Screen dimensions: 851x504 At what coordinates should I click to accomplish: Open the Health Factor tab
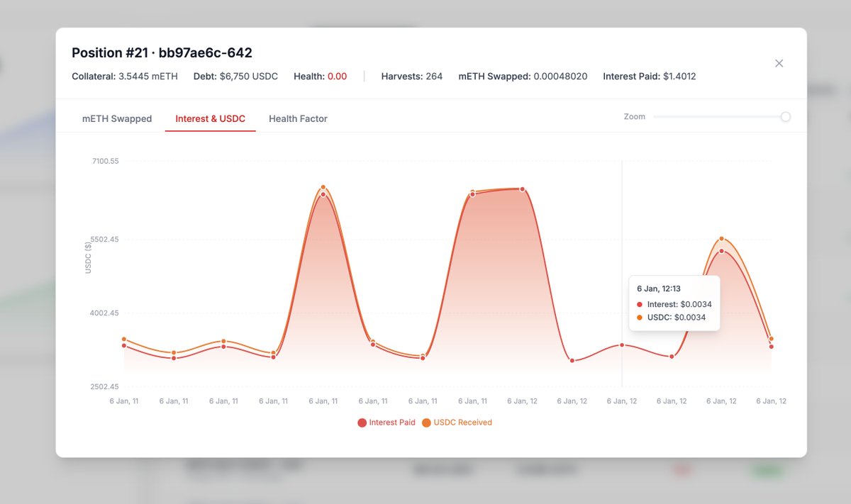coord(298,118)
